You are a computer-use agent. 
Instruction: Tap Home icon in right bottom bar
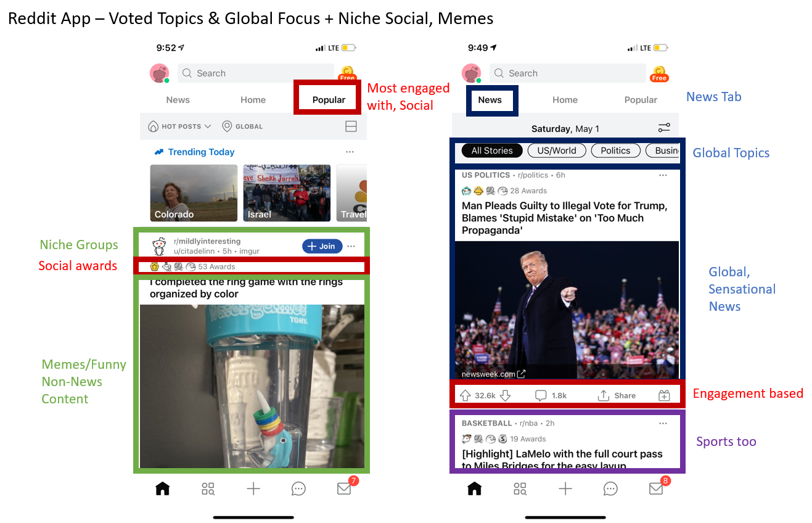(x=474, y=489)
